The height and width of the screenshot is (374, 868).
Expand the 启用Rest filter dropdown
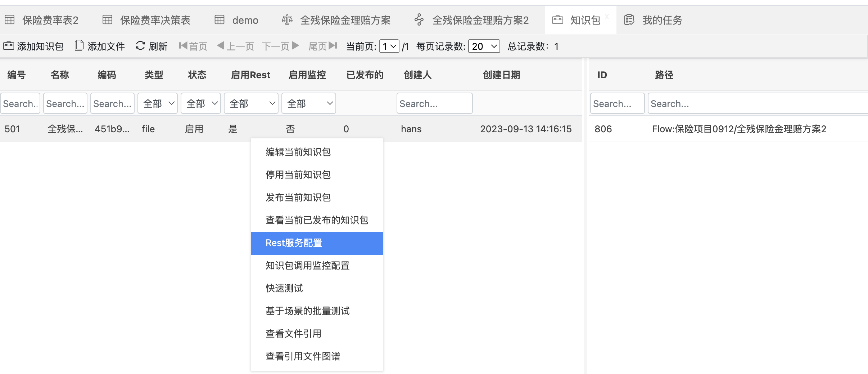pos(251,104)
